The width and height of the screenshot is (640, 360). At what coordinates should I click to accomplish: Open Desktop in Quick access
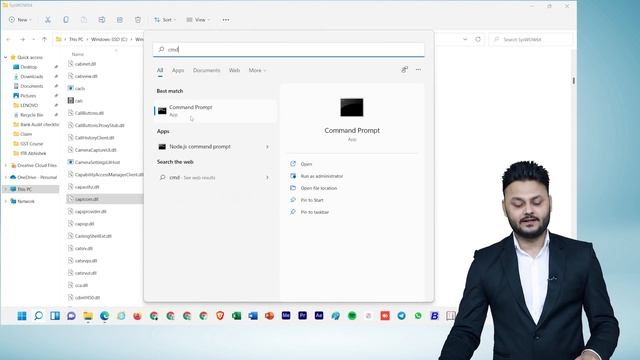(29, 67)
